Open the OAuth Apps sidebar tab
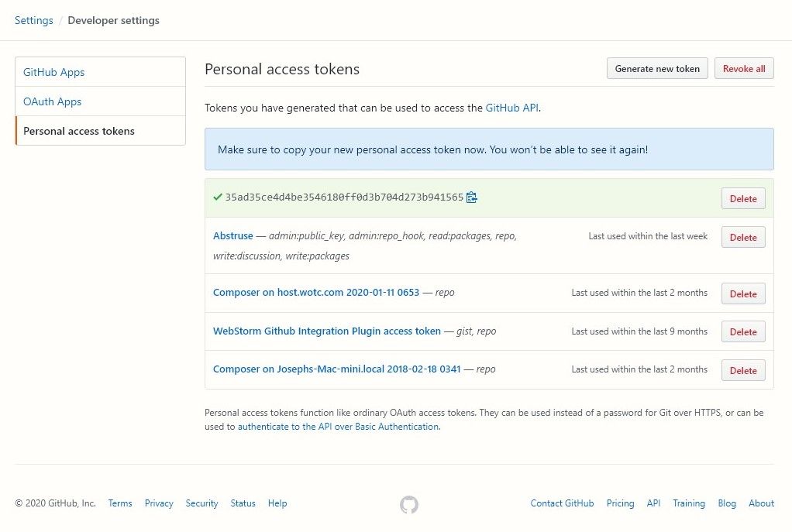 (101, 101)
